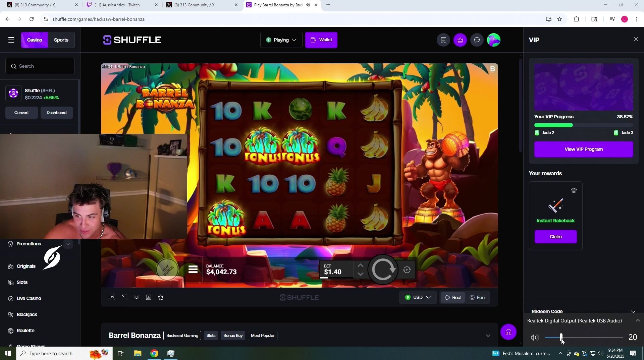Click the Most Popular tag
Image resolution: width=644 pixels, height=360 pixels.
[263, 336]
